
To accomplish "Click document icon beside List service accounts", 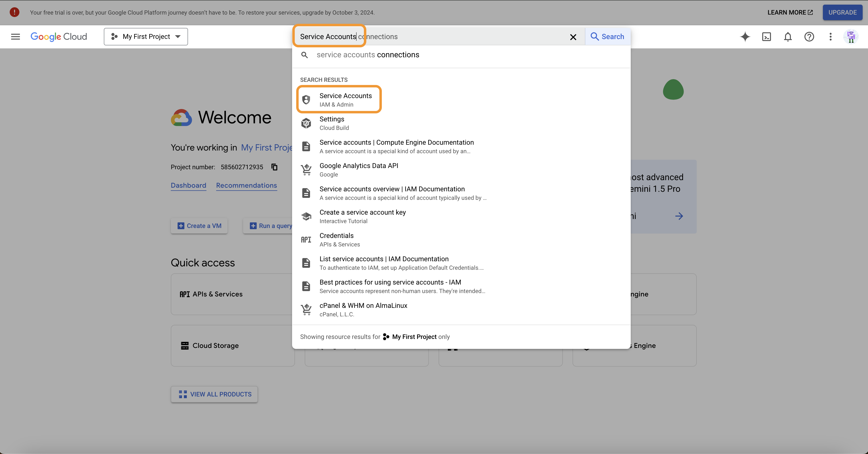I will coord(306,263).
